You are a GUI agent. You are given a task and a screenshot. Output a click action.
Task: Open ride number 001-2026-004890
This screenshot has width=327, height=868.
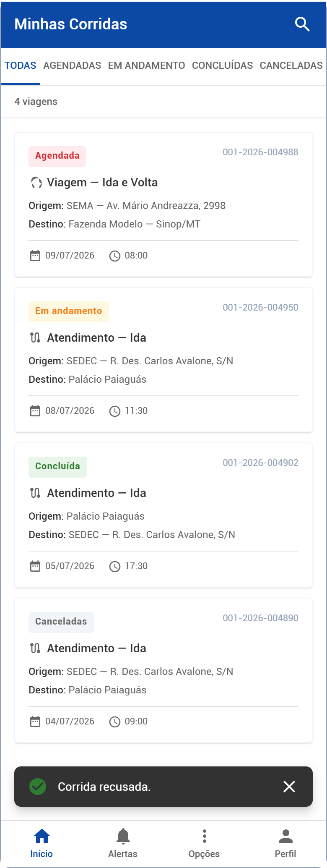tap(260, 618)
